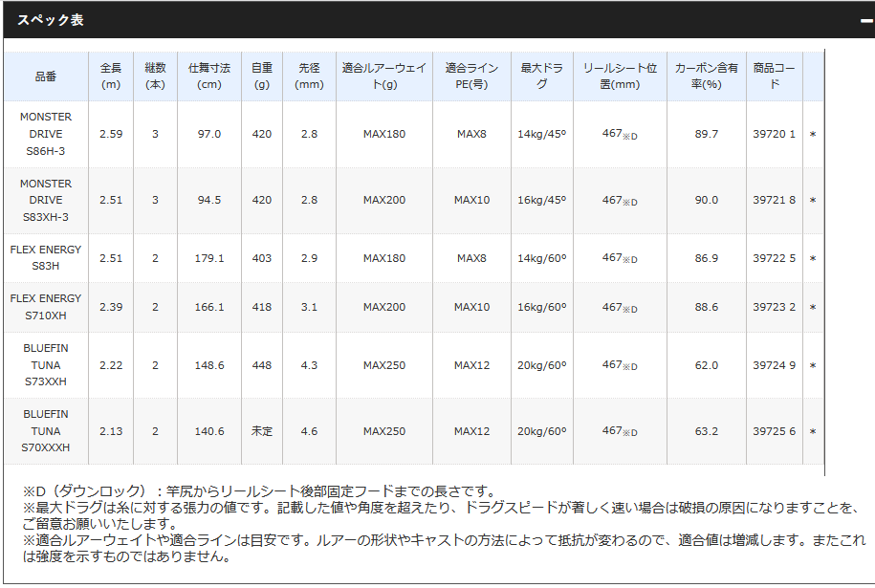Click the 20kg/60° value in S73XXH row
Screen dimensions: 875x588
point(542,365)
